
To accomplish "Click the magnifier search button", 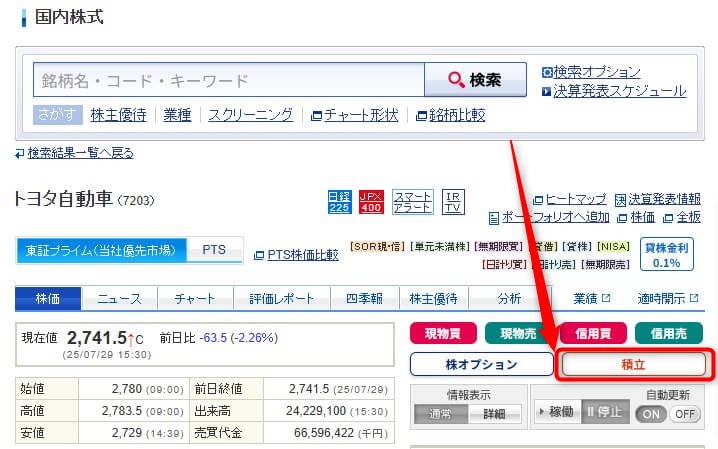I will pyautogui.click(x=475, y=80).
